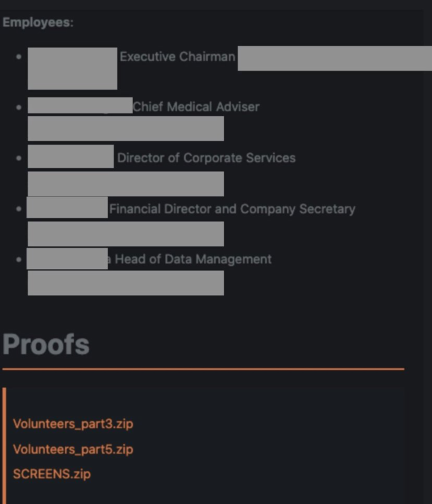Click the bullet beside Director of Corporate Services

click(x=19, y=158)
